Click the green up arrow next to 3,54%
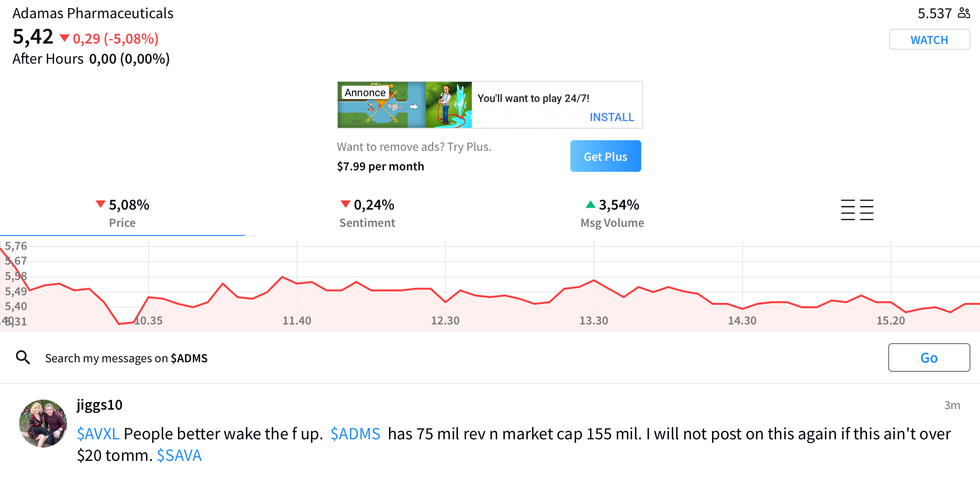 point(590,204)
